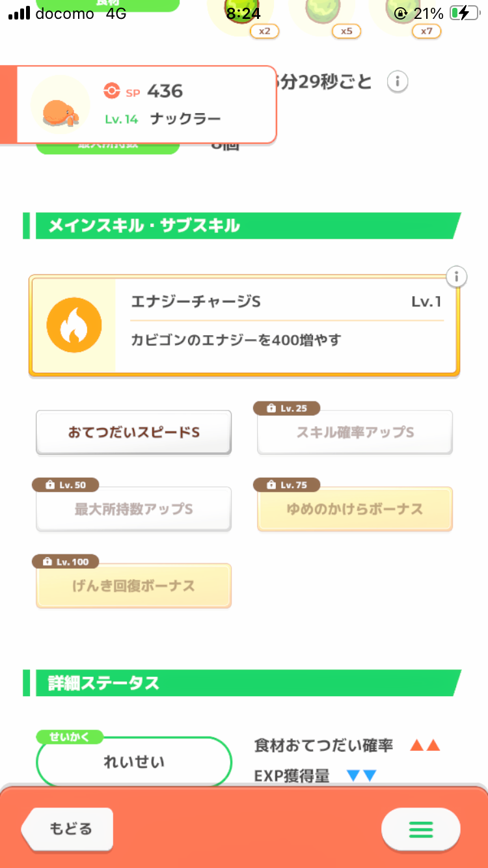Tap the locked げんき回復ボーナス skill
The image size is (488, 868).
tap(133, 586)
